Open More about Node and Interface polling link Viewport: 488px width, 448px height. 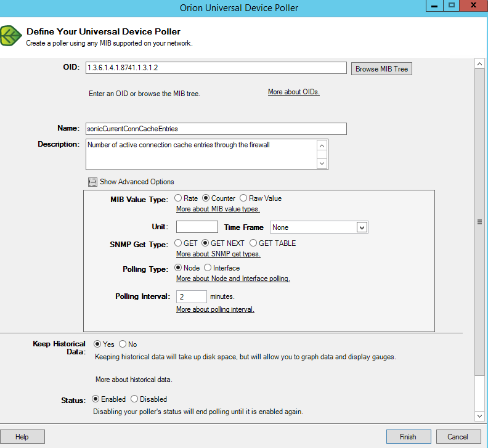tap(233, 279)
